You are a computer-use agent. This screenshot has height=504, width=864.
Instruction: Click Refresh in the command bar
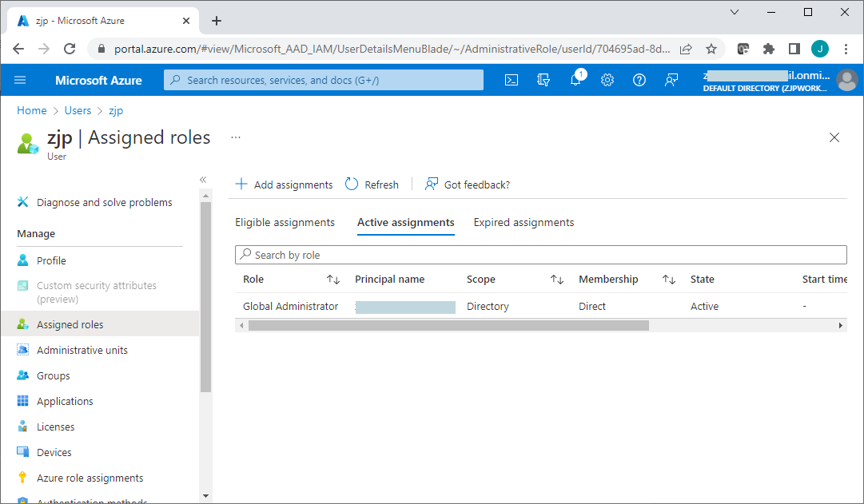[372, 185]
